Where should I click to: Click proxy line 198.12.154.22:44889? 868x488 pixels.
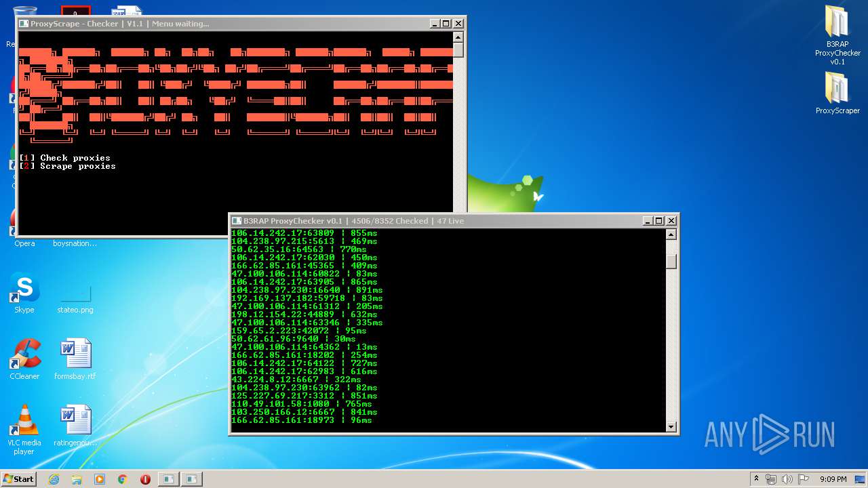304,314
